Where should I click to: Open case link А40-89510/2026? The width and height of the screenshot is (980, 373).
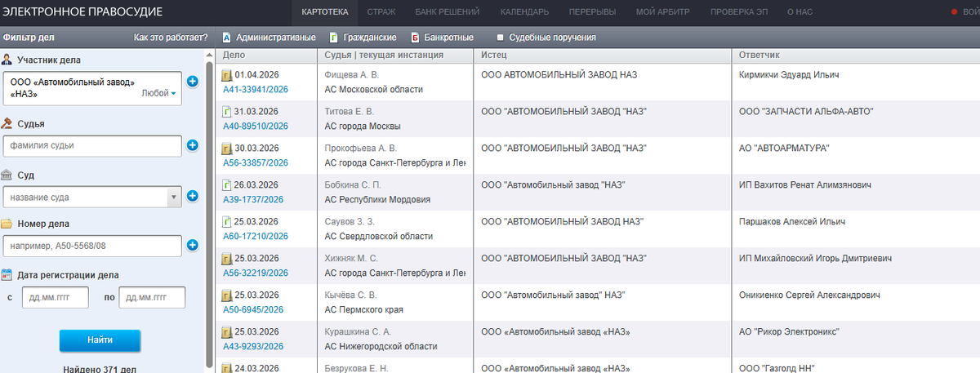tap(256, 127)
